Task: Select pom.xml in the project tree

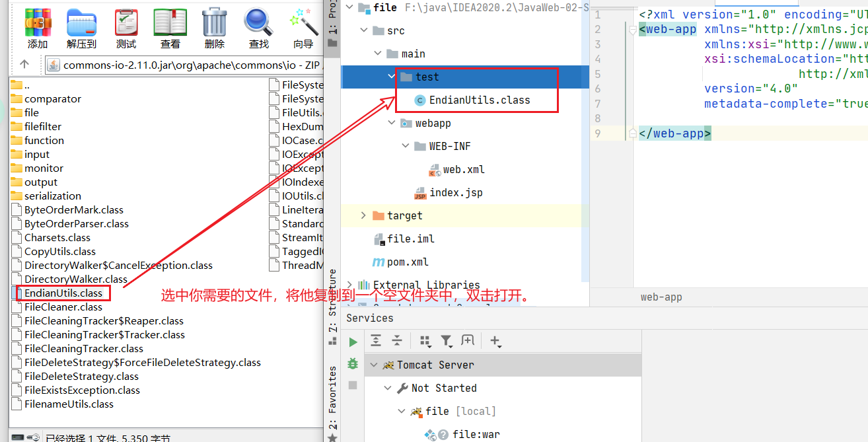Action: click(x=407, y=262)
